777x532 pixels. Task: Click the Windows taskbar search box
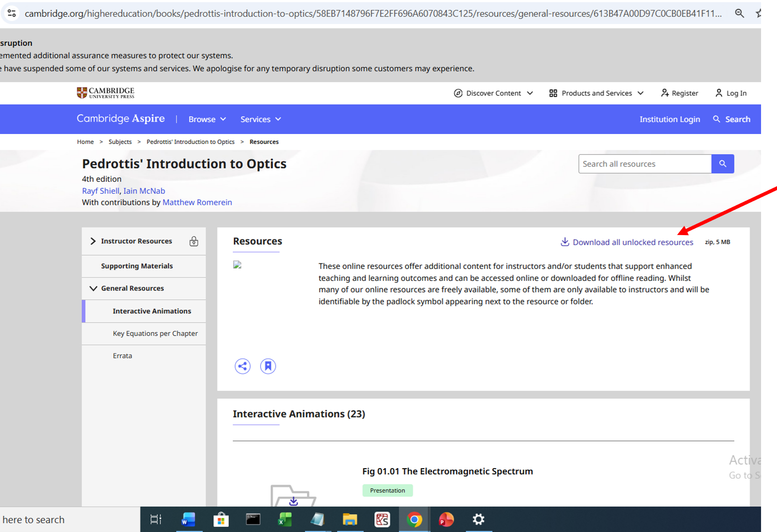pyautogui.click(x=70, y=520)
